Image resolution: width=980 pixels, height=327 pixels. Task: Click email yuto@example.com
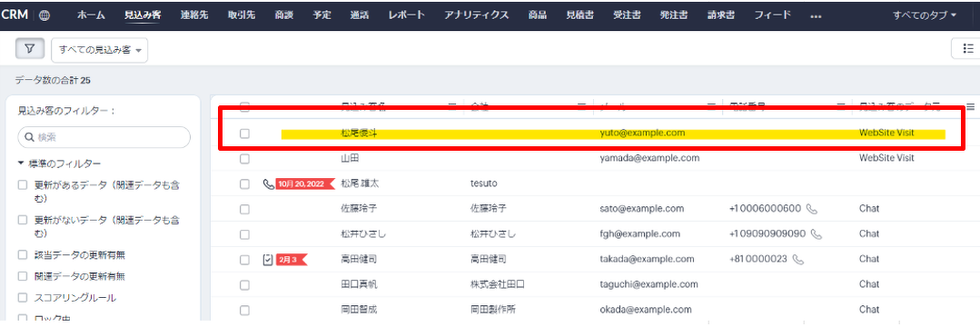pyautogui.click(x=642, y=134)
